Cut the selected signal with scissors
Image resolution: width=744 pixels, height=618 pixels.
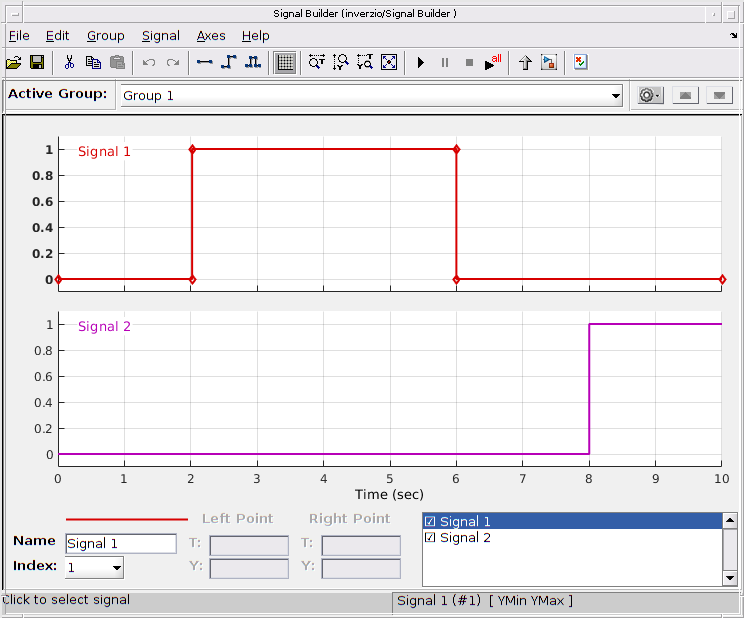(x=69, y=63)
